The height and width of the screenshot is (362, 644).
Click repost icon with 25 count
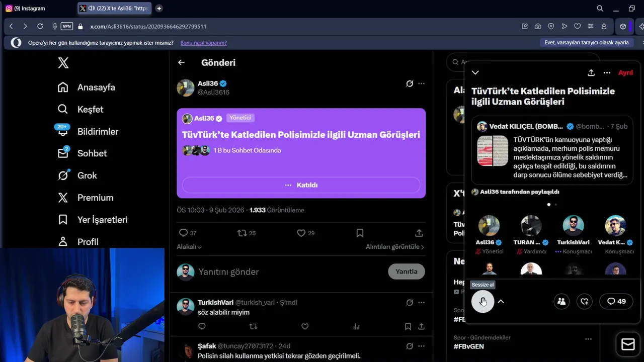click(x=242, y=233)
